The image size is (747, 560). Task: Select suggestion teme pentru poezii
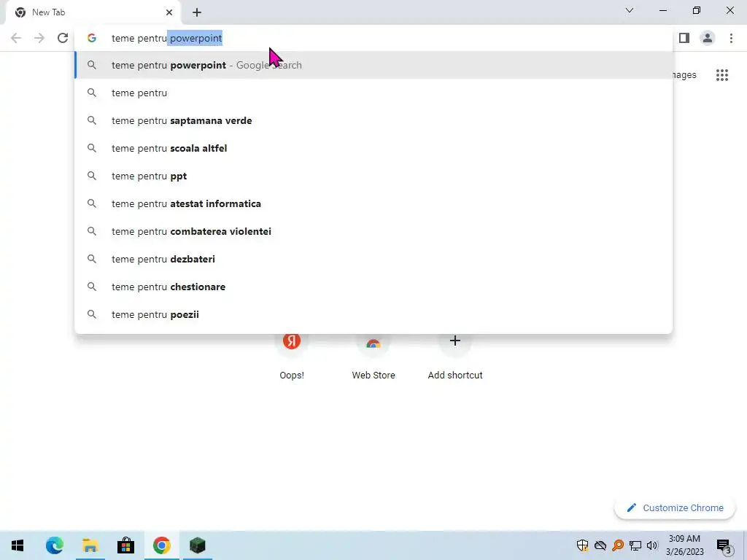click(x=374, y=314)
